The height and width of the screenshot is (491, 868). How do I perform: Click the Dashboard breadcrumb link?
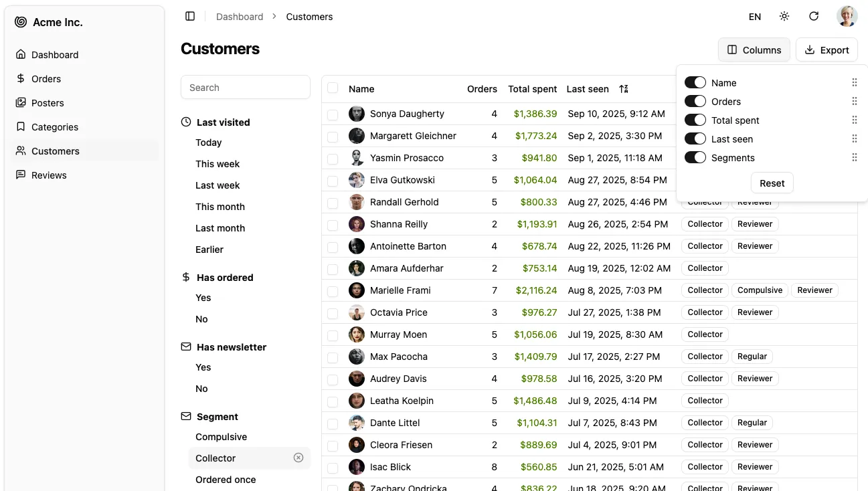240,17
